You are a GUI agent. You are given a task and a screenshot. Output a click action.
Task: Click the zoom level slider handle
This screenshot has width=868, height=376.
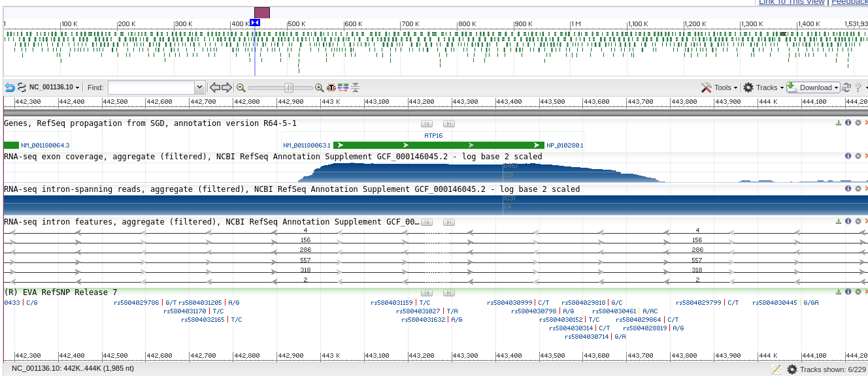(289, 87)
